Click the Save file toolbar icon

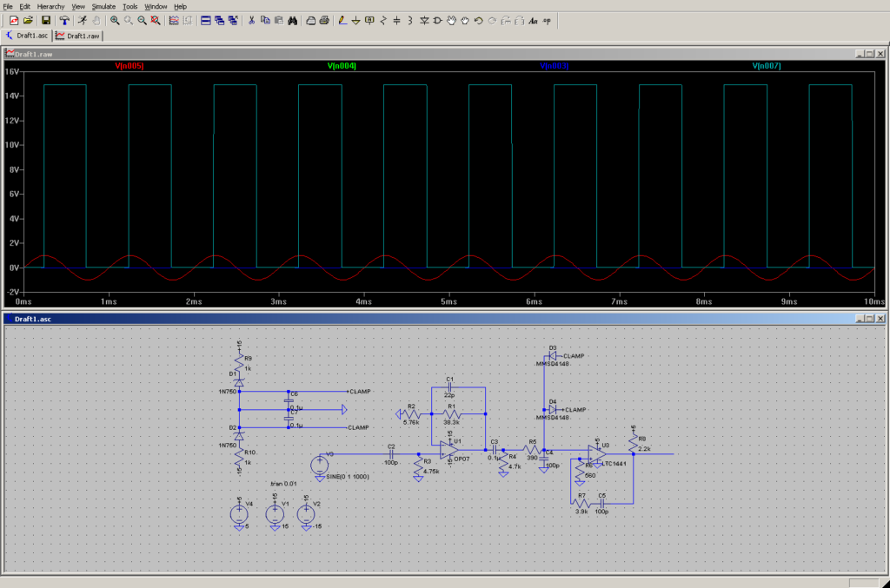45,20
